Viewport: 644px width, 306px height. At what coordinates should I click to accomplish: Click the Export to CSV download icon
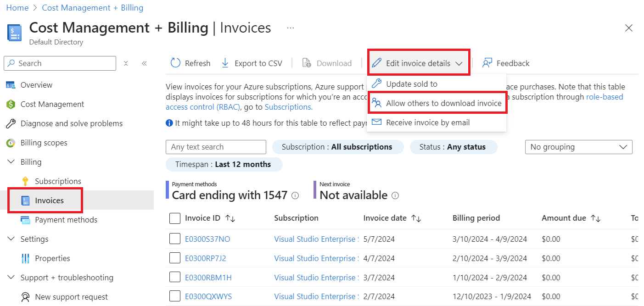pyautogui.click(x=225, y=63)
